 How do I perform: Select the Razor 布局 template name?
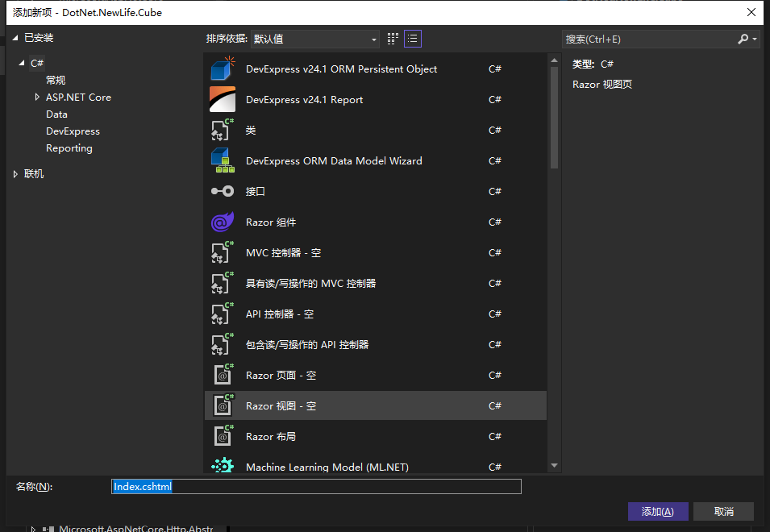(x=271, y=436)
